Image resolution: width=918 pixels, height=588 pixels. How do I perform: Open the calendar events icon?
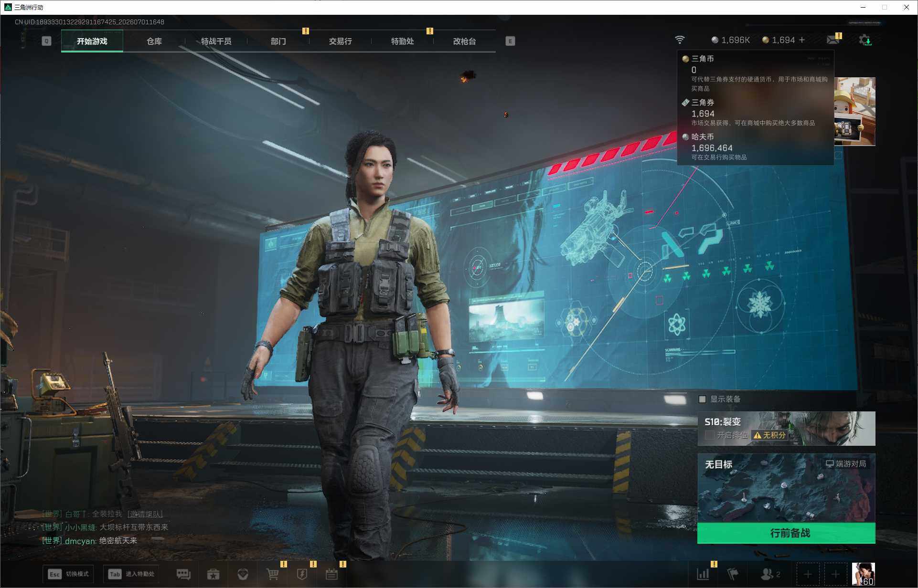click(331, 574)
